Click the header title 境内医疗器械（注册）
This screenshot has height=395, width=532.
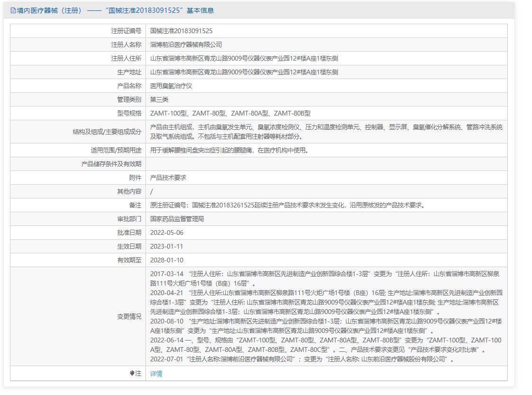(x=50, y=10)
